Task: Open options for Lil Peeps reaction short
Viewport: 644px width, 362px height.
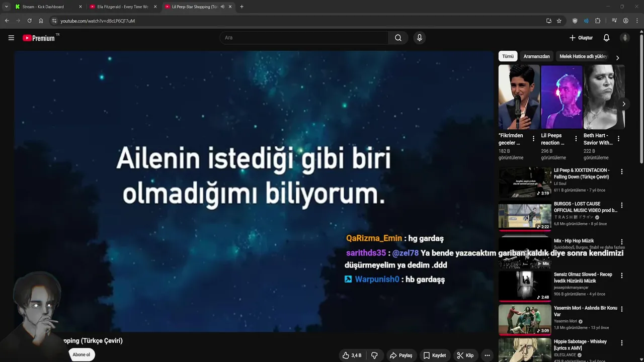Action: coord(576,138)
